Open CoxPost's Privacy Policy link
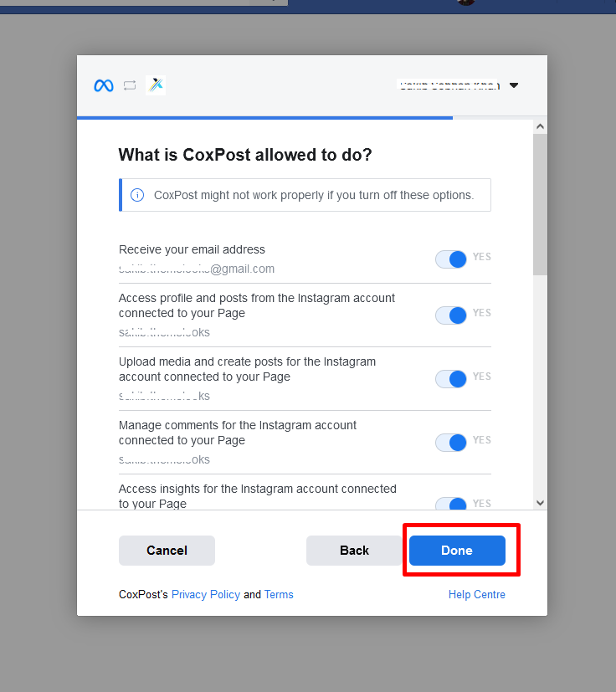The width and height of the screenshot is (616, 692). click(205, 595)
